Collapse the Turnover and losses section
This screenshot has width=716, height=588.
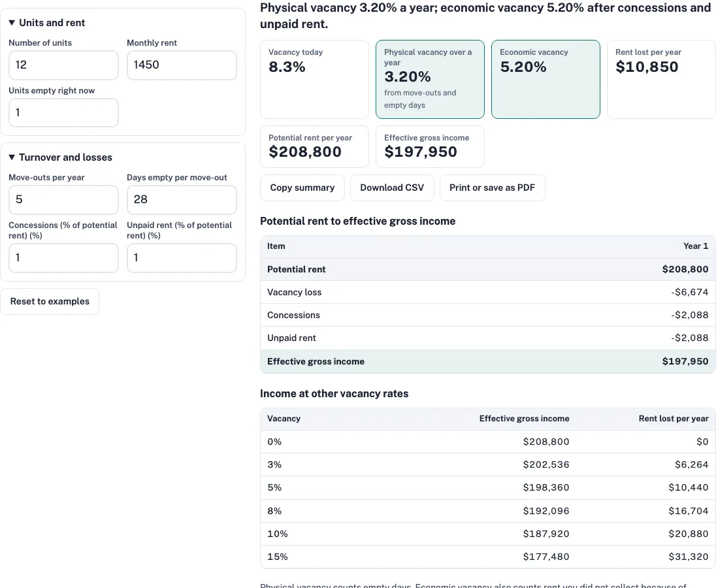(60, 157)
